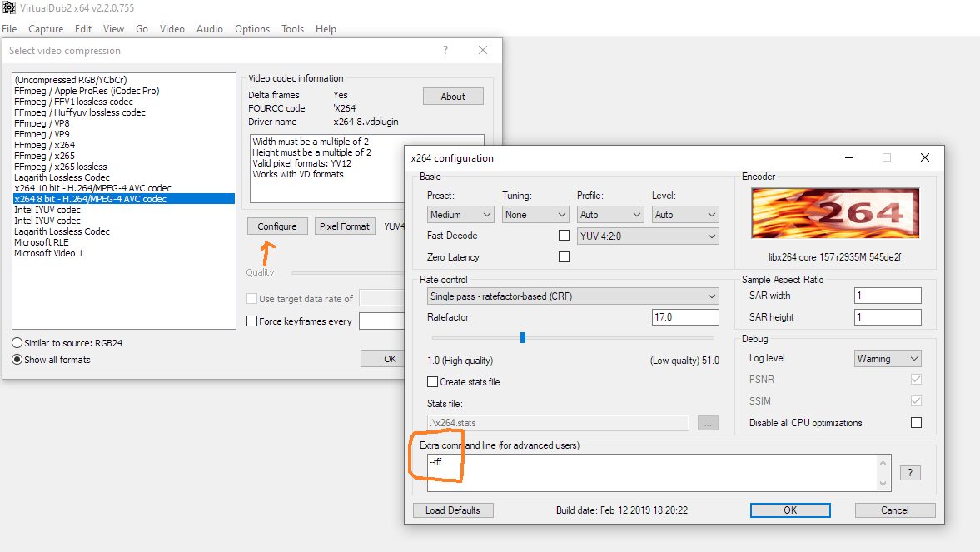Screen dimensions: 980x552
Task: Select FFmpeg / x265 lossless codec
Action: coord(61,167)
